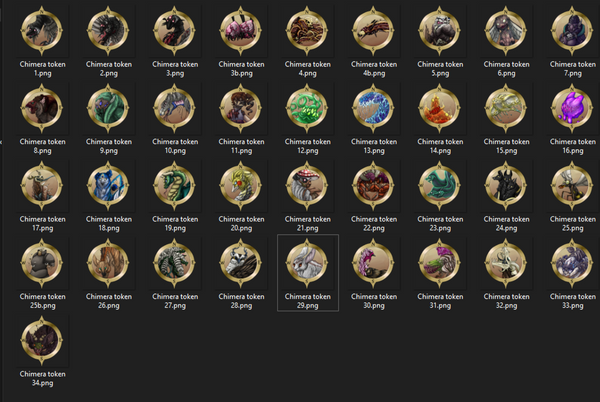Viewport: 600px width, 402px height.
Task: Click the file name label Chimera token 33.png
Action: pyautogui.click(x=572, y=301)
